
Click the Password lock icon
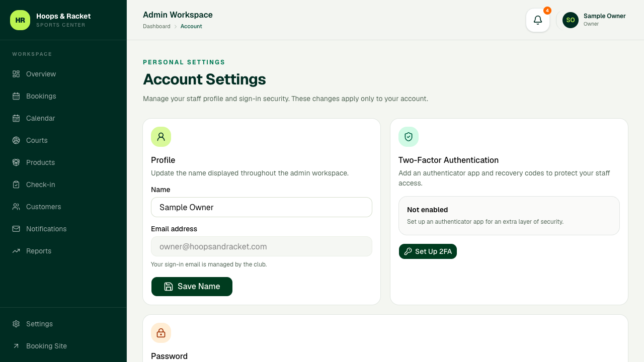(161, 333)
